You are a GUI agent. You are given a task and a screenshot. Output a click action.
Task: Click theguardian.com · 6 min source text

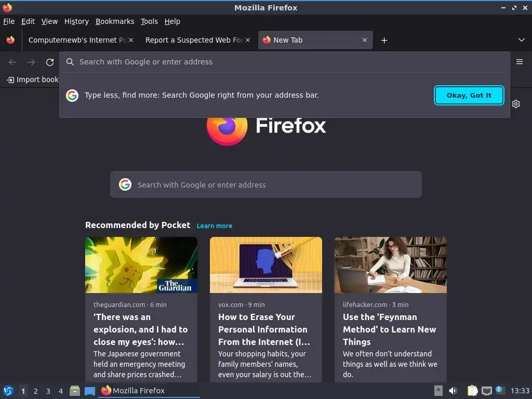pos(130,304)
